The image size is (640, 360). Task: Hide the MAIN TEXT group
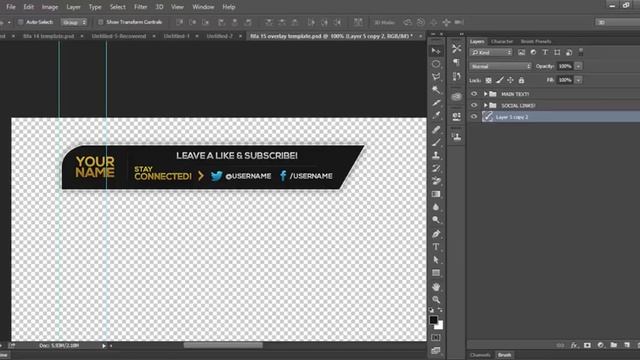473,94
